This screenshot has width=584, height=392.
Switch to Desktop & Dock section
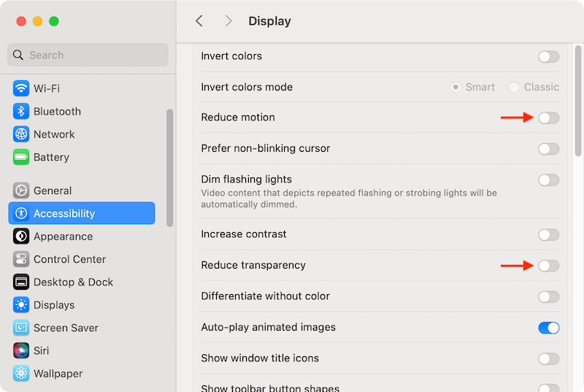(x=73, y=282)
